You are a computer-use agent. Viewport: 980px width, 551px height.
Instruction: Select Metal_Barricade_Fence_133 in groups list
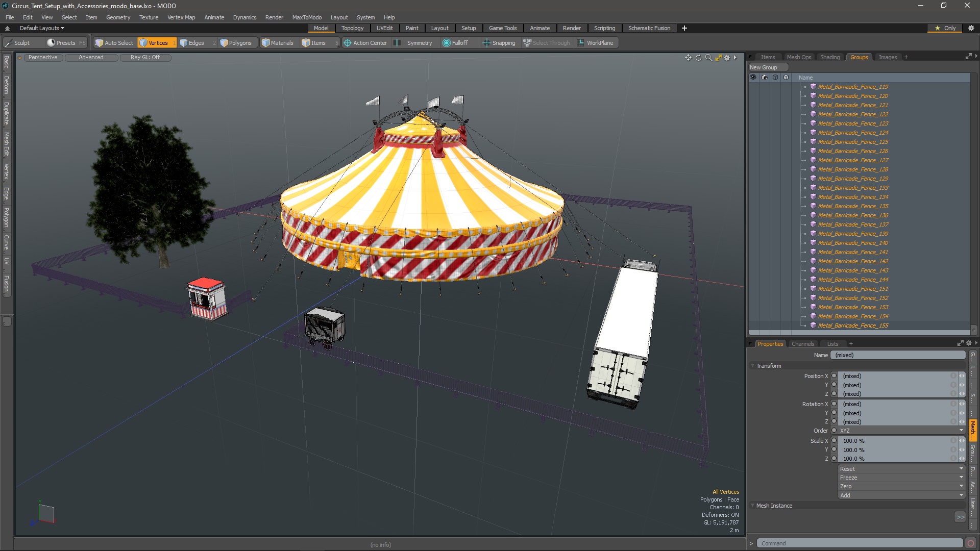point(853,188)
